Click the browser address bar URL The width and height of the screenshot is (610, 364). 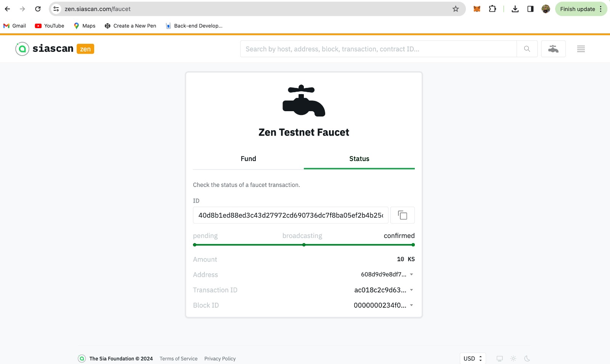(x=98, y=9)
